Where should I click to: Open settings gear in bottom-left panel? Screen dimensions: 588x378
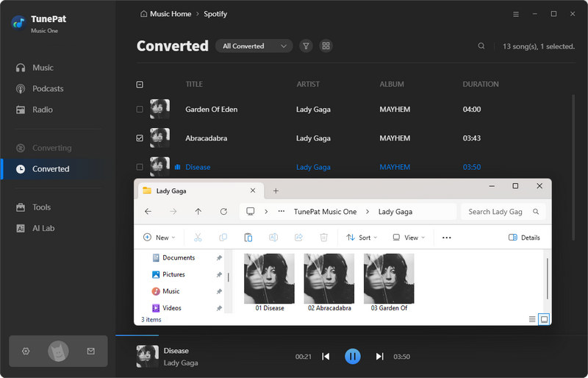[x=26, y=352]
